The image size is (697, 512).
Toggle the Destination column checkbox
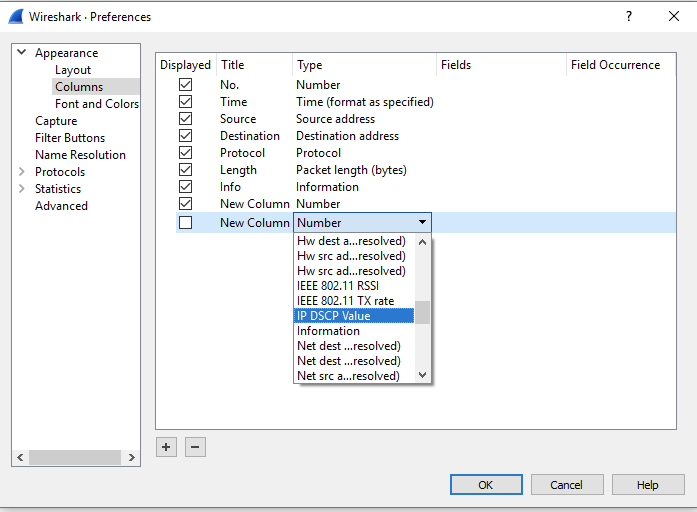(185, 136)
